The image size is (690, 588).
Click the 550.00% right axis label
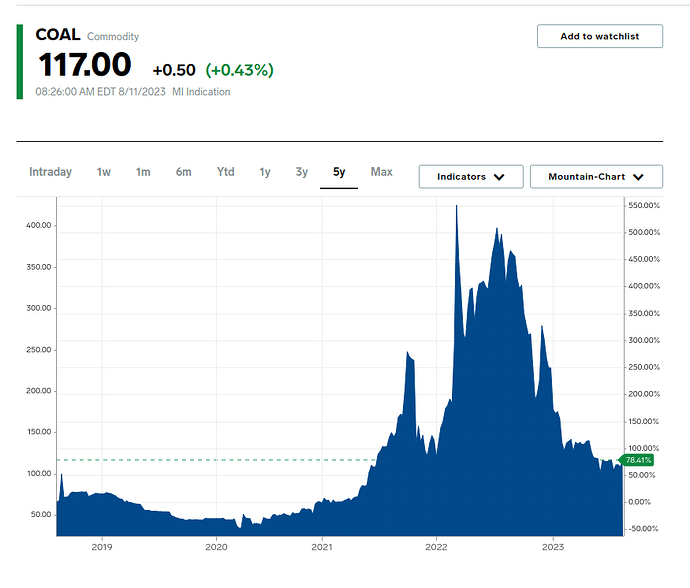(644, 206)
